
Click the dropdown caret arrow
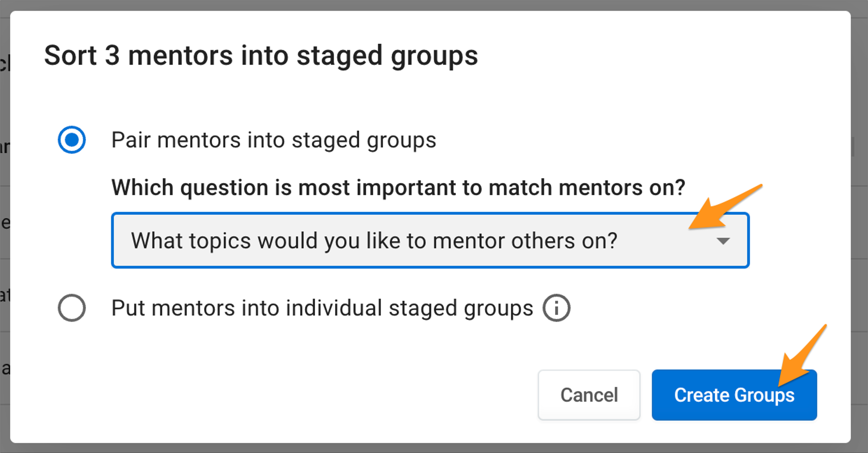(723, 241)
